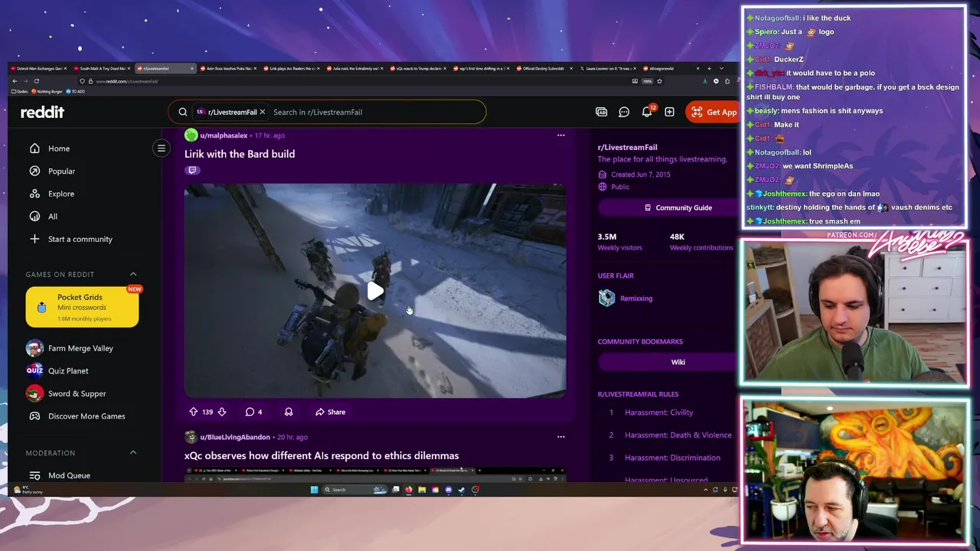
Task: Click the r/LivestreamFail community title
Action: 628,147
